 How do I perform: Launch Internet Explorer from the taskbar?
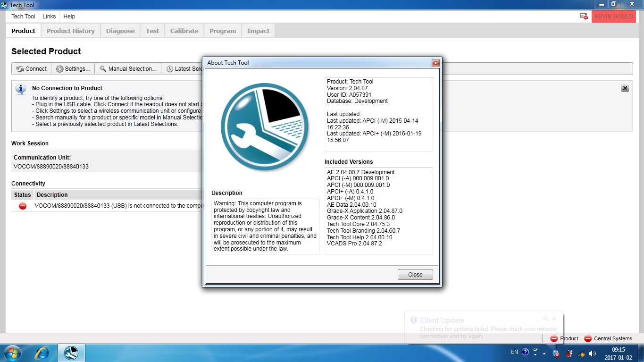(42, 353)
